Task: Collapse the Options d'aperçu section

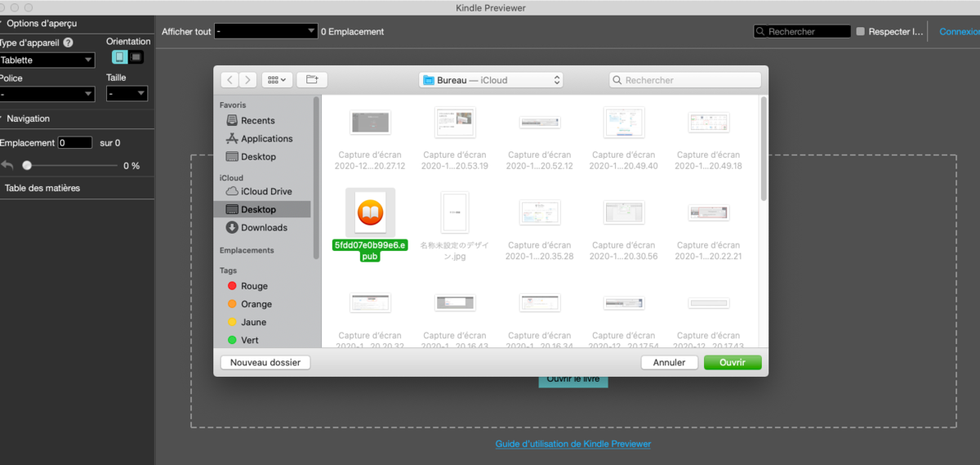Action: (2, 23)
